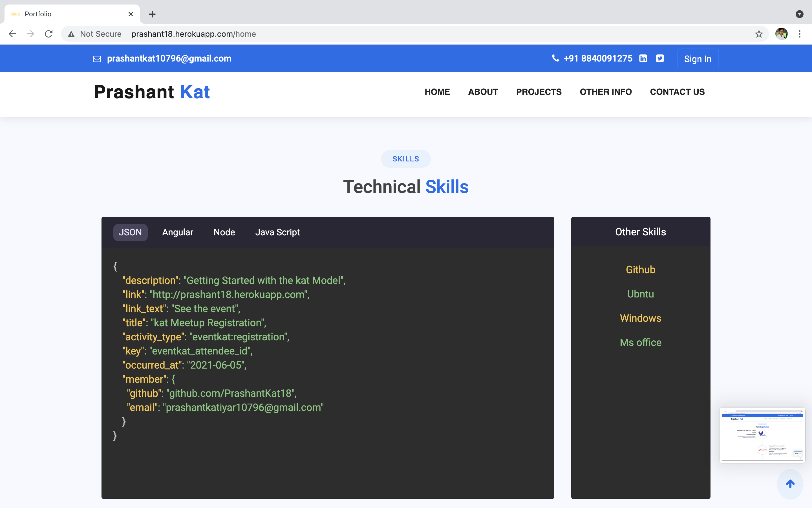This screenshot has height=508, width=812.
Task: Open the CONTACT US nav item
Action: click(x=677, y=92)
